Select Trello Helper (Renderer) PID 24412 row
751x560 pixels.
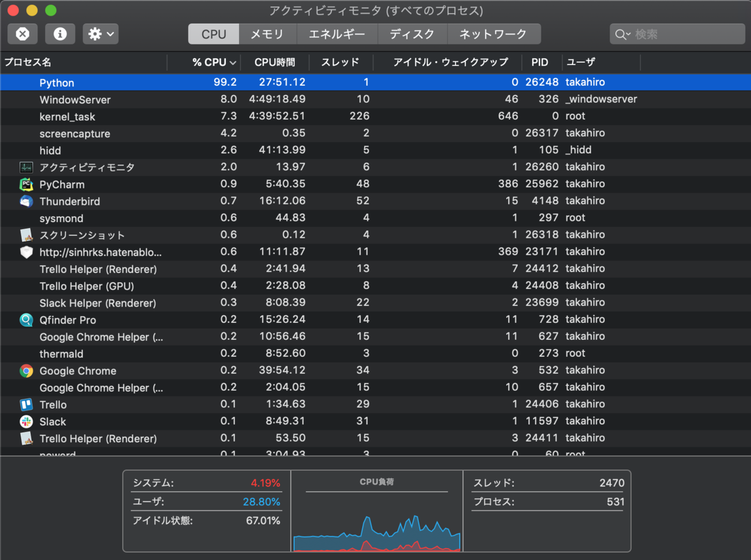coord(375,268)
